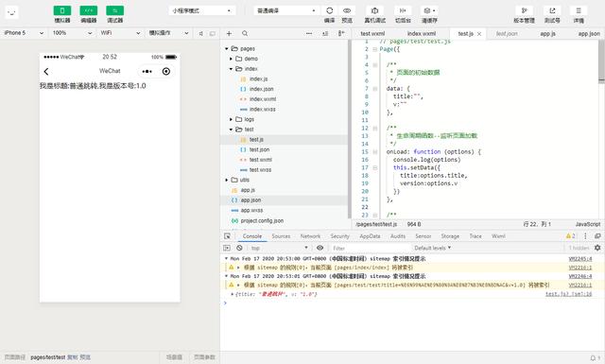Image resolution: width=605 pixels, height=364 pixels.
Task: Toggle the console sidebar icon
Action: (x=227, y=248)
